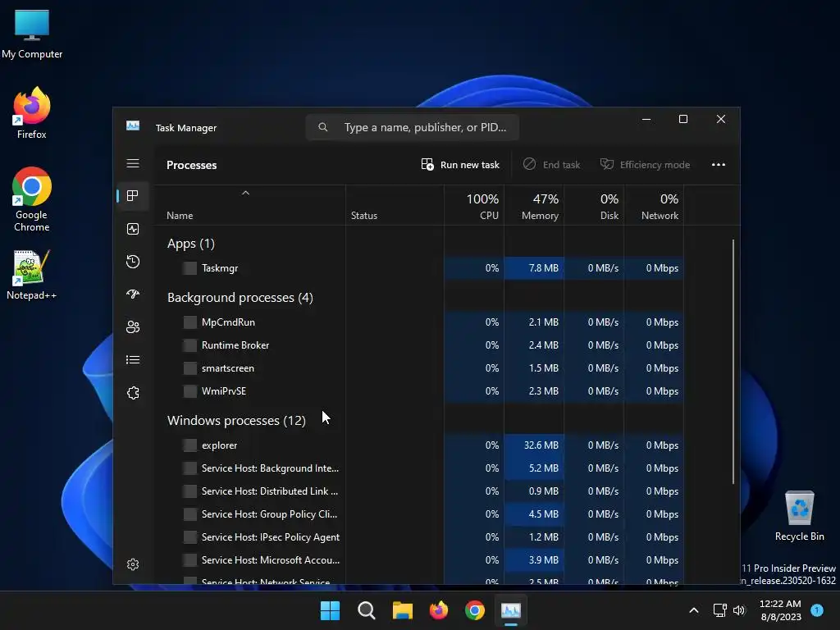Open taskbar Search
This screenshot has width=840, height=630.
tap(367, 610)
